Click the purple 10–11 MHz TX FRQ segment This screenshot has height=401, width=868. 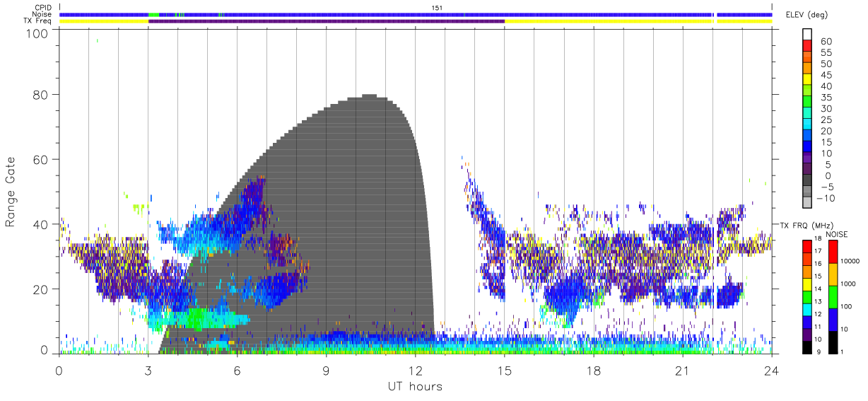(807, 335)
